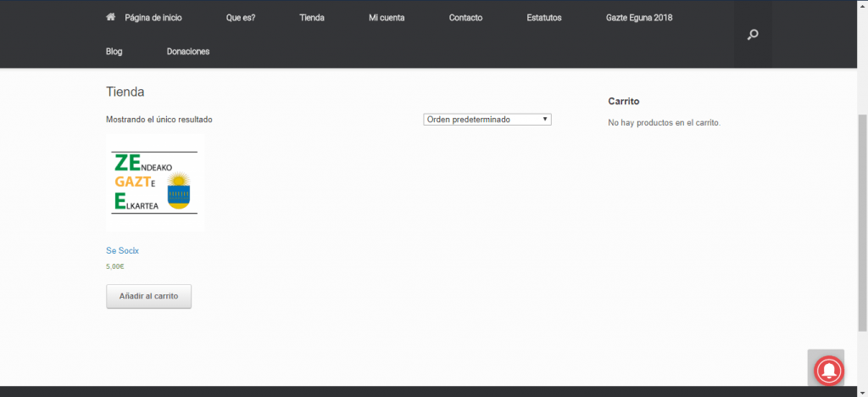Click Añadir al carrito button
Image resolution: width=868 pixels, height=397 pixels.
149,296
